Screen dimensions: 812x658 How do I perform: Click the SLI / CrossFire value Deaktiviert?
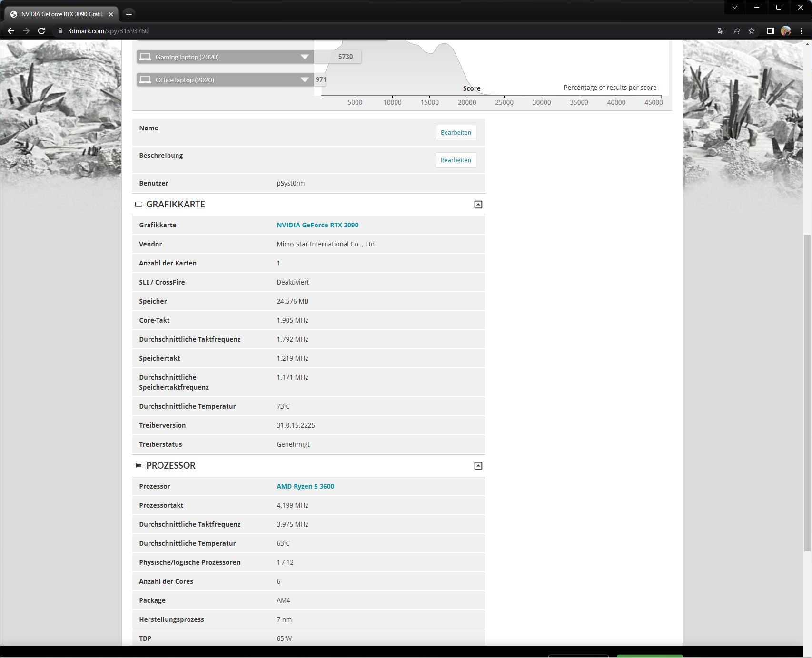[293, 282]
